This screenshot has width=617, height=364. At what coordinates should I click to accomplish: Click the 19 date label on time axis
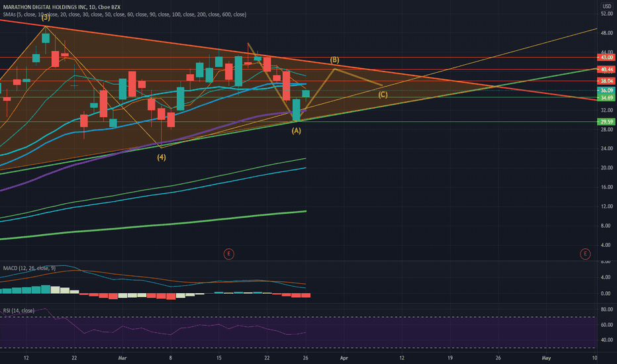point(450,357)
